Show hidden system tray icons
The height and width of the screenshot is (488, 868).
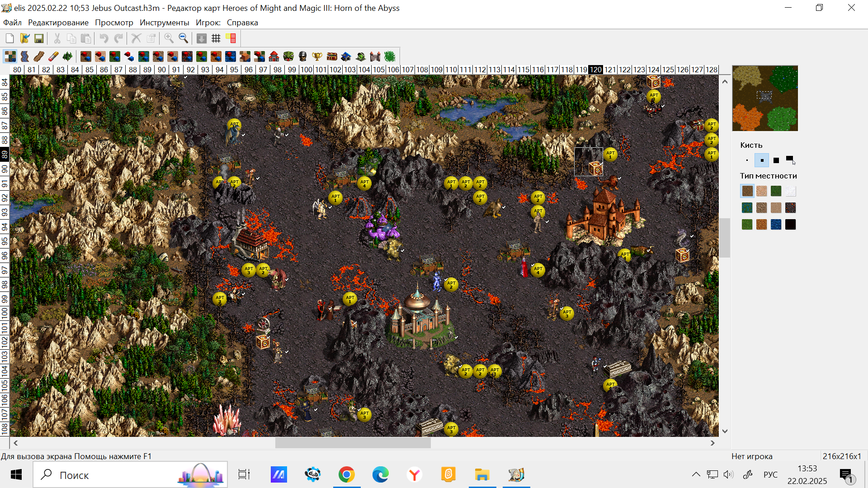(696, 474)
